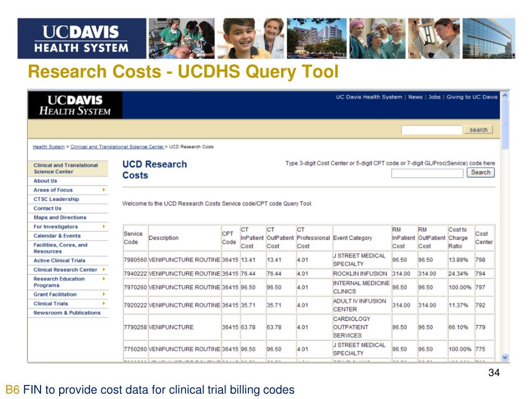Open For Investigators menu item
The image size is (532, 399).
point(56,227)
